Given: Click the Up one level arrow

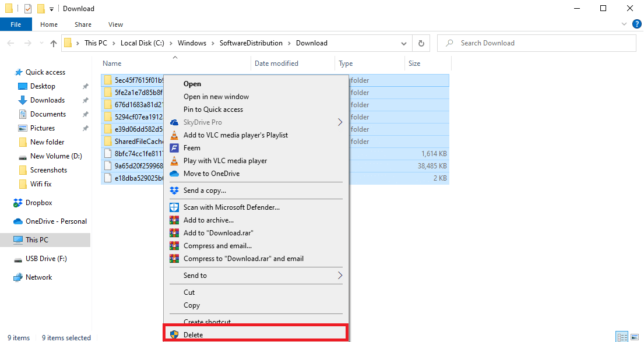Looking at the screenshot, I should [54, 43].
